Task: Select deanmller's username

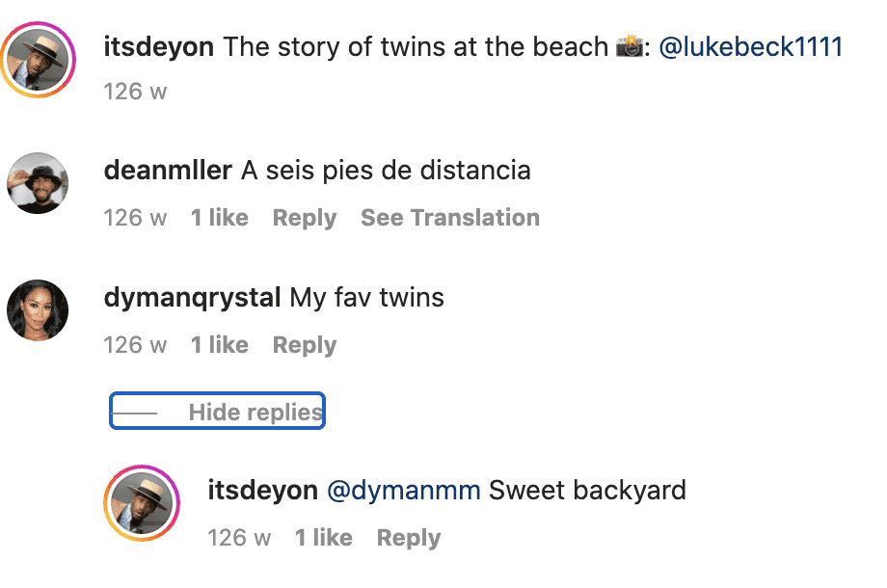Action: 167,170
